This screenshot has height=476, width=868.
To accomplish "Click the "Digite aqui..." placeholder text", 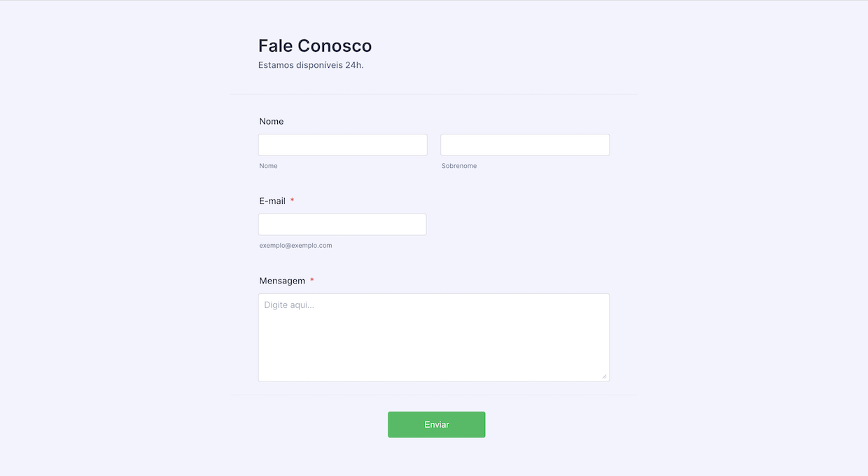I will (289, 305).
